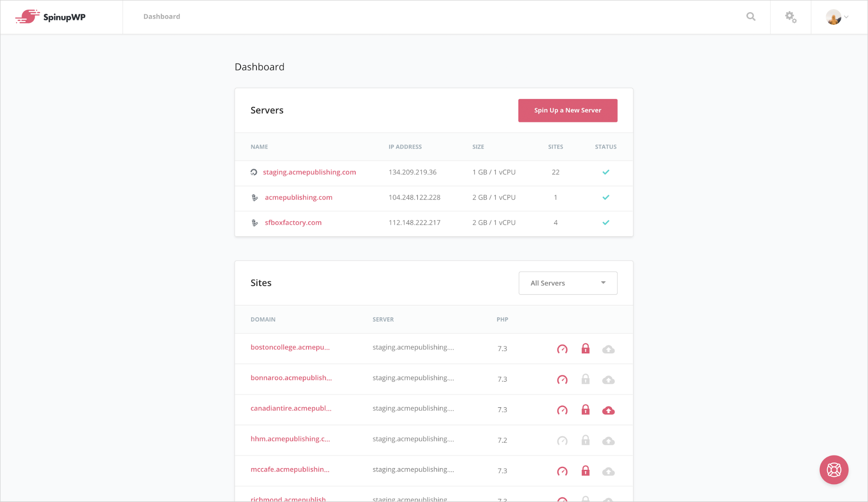Click the HTTPS lock icon for mccafe

click(585, 471)
